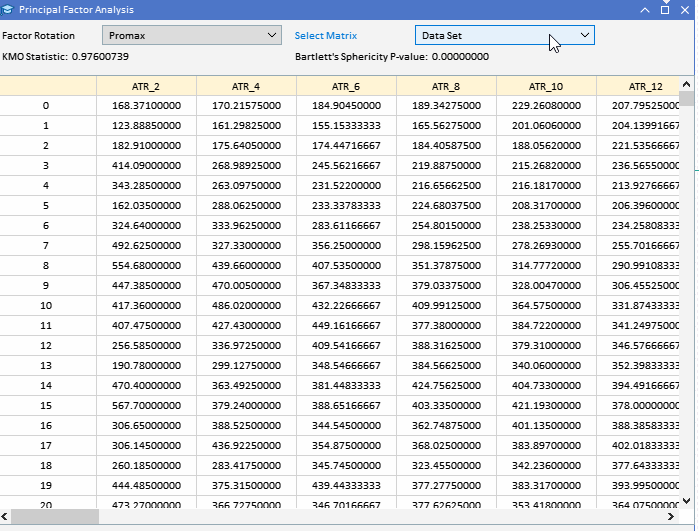
Task: Click cell value 351.37875000
Action: click(x=446, y=265)
